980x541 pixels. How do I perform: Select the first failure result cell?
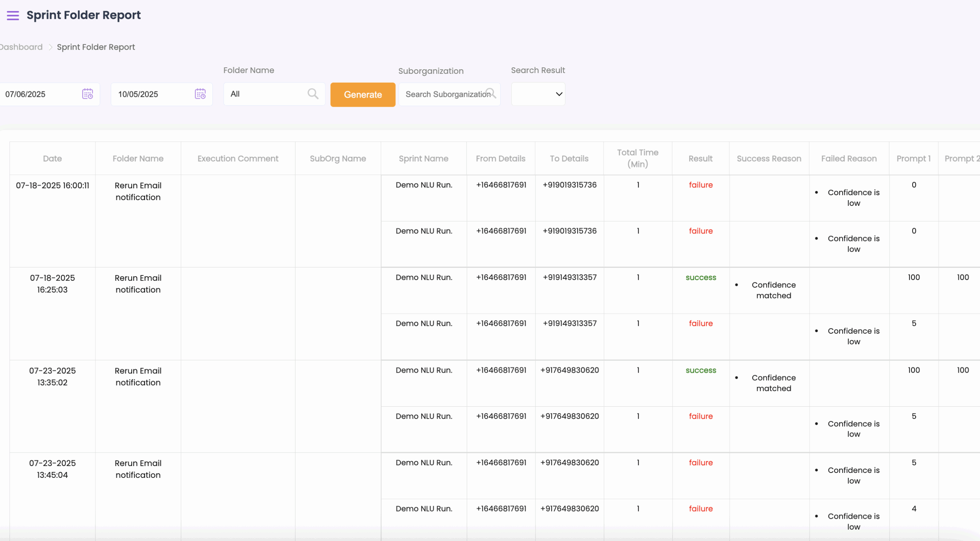701,185
